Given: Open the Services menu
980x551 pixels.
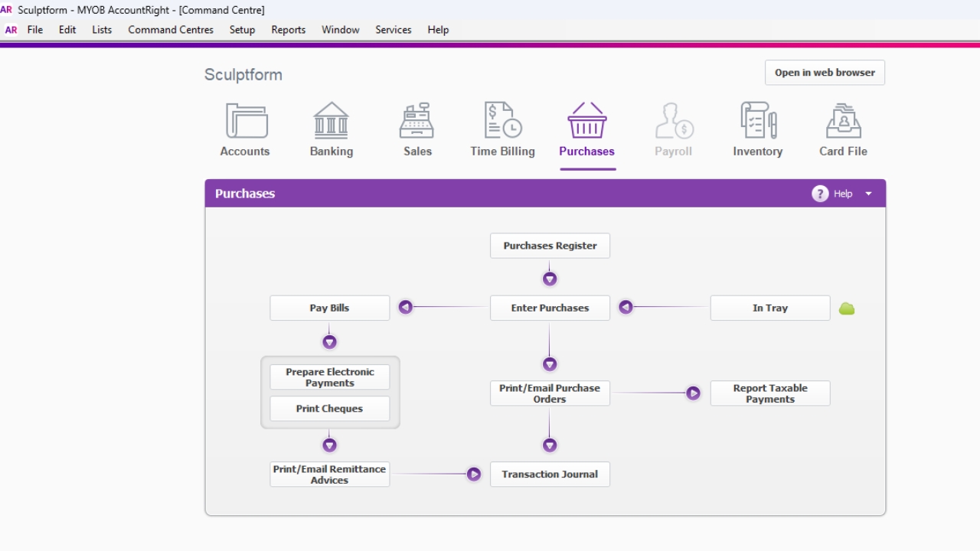Looking at the screenshot, I should [x=394, y=30].
